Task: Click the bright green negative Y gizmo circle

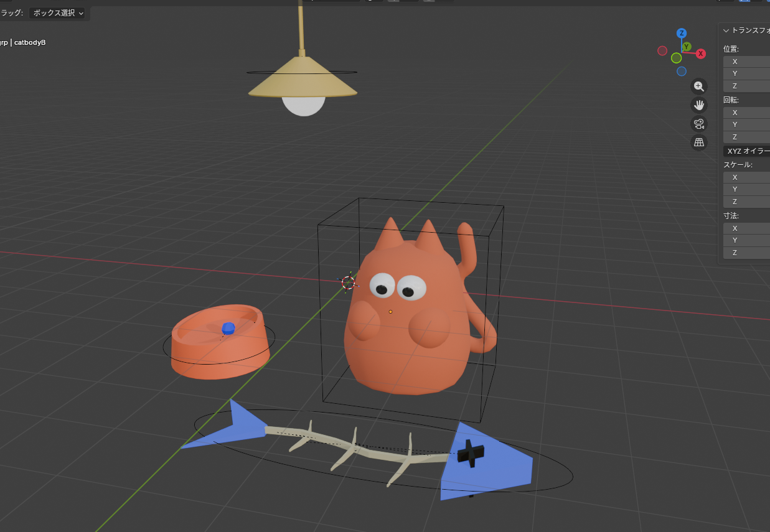Action: point(676,58)
